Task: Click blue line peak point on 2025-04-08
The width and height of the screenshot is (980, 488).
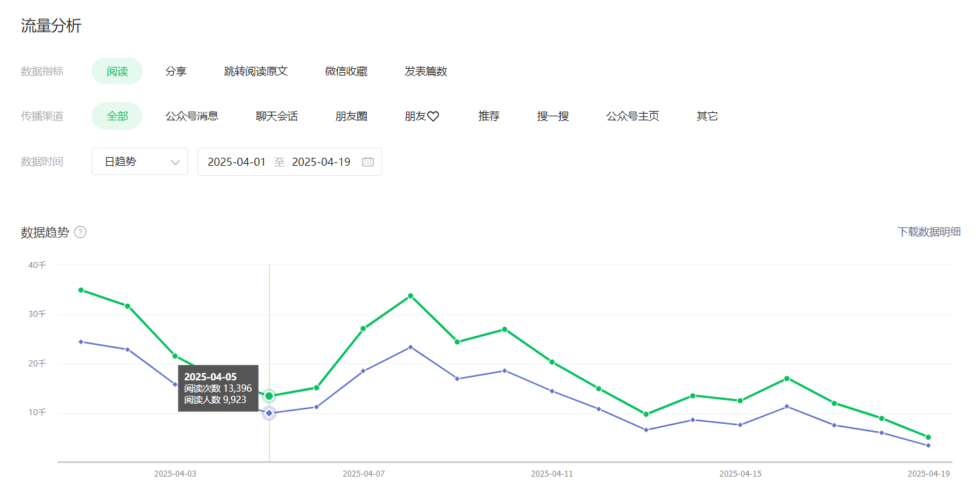Action: tap(410, 347)
